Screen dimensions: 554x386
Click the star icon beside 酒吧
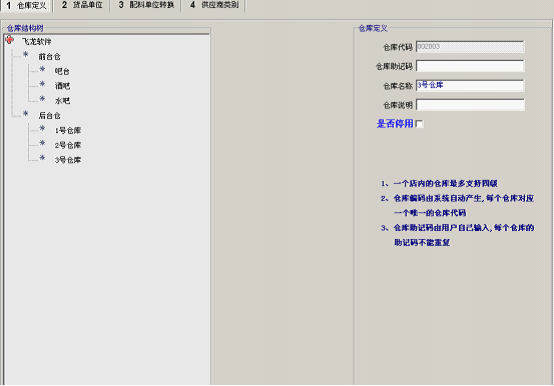[x=42, y=84]
